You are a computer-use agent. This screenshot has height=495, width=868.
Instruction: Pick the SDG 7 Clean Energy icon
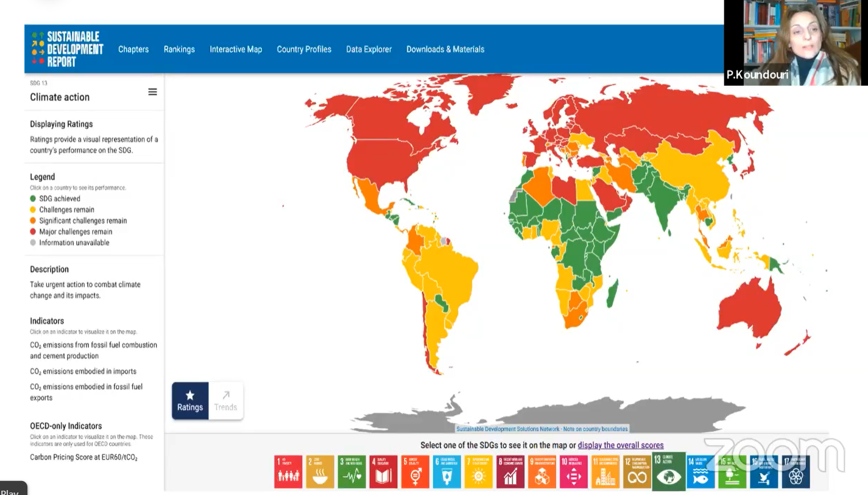[x=478, y=471]
